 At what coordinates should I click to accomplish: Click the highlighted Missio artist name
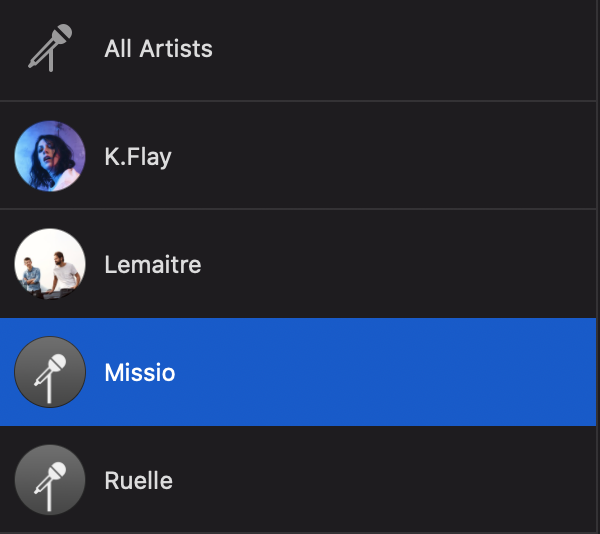[x=140, y=373]
